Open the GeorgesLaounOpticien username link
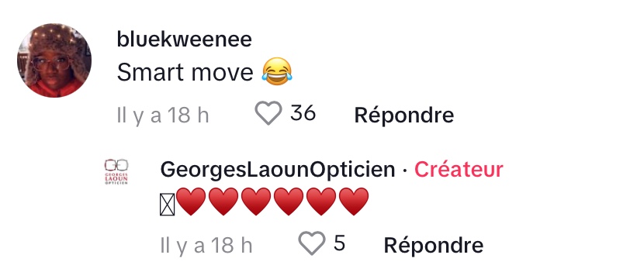The height and width of the screenshot is (279, 644). (278, 170)
